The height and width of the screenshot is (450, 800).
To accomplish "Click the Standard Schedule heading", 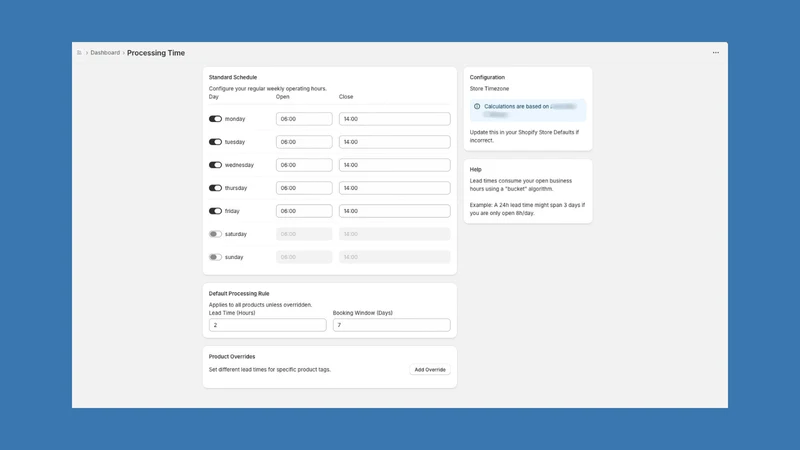I will (x=233, y=77).
